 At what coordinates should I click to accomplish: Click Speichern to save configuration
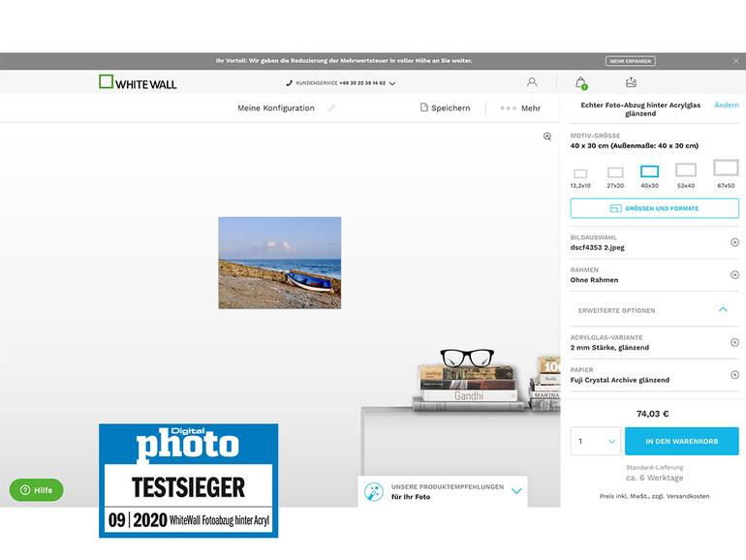pyautogui.click(x=446, y=108)
